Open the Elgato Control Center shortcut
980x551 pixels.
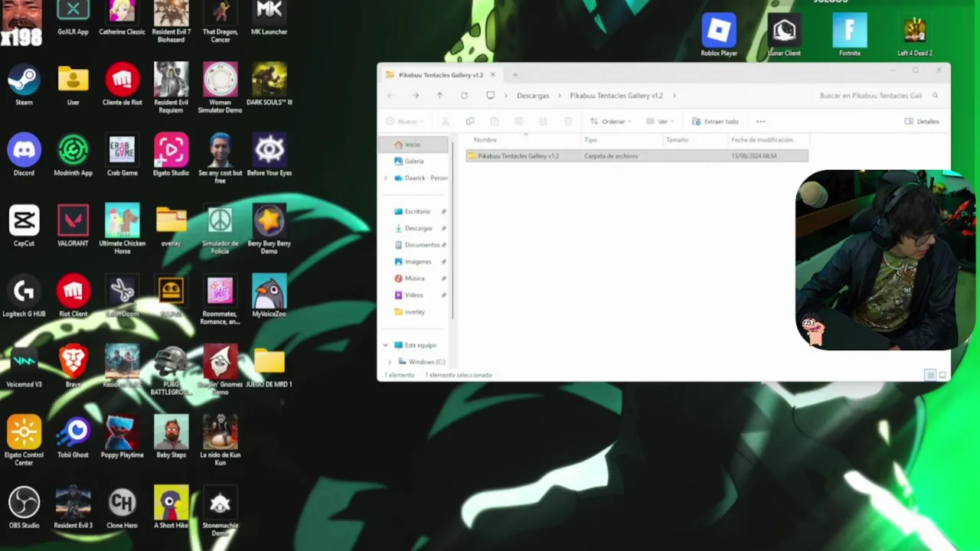coord(24,440)
